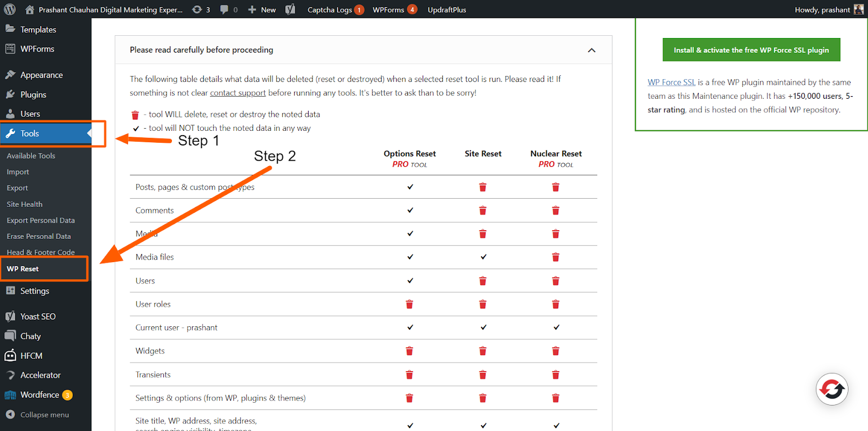Click the 'Nuclear Reset' column header
This screenshot has height=431, width=868.
(556, 154)
